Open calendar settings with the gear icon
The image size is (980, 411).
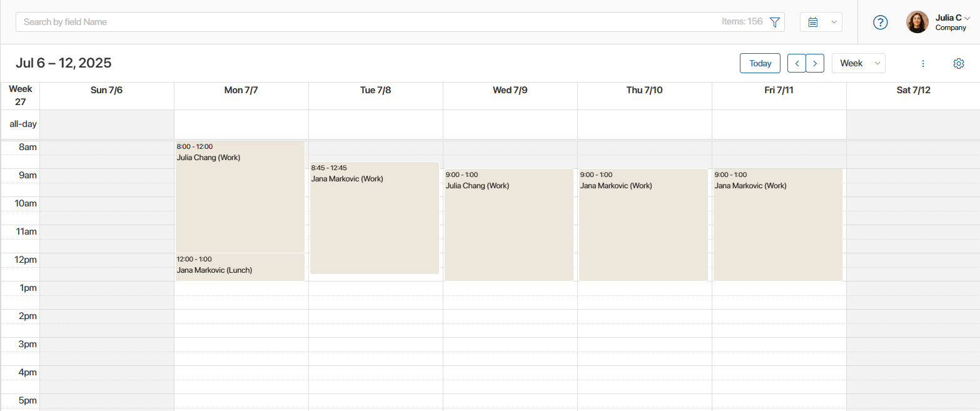(959, 63)
